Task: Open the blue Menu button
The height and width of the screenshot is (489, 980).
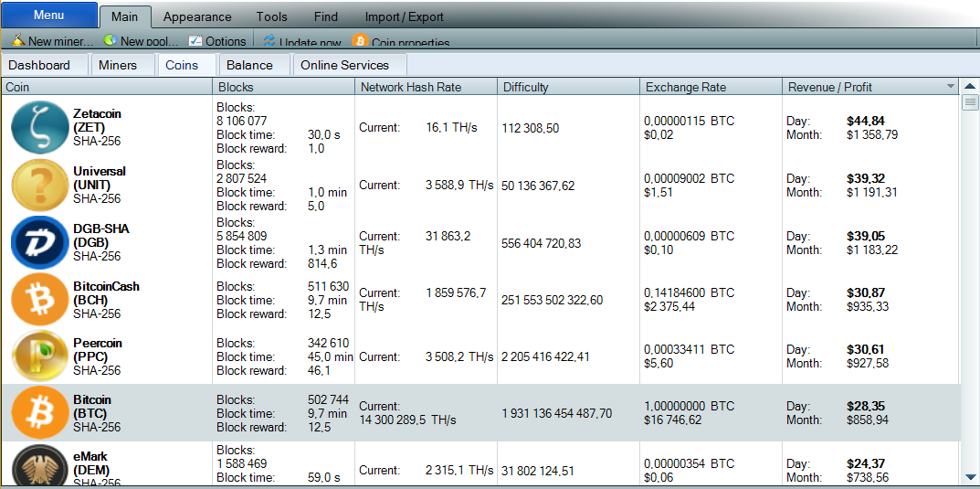Action: point(48,15)
